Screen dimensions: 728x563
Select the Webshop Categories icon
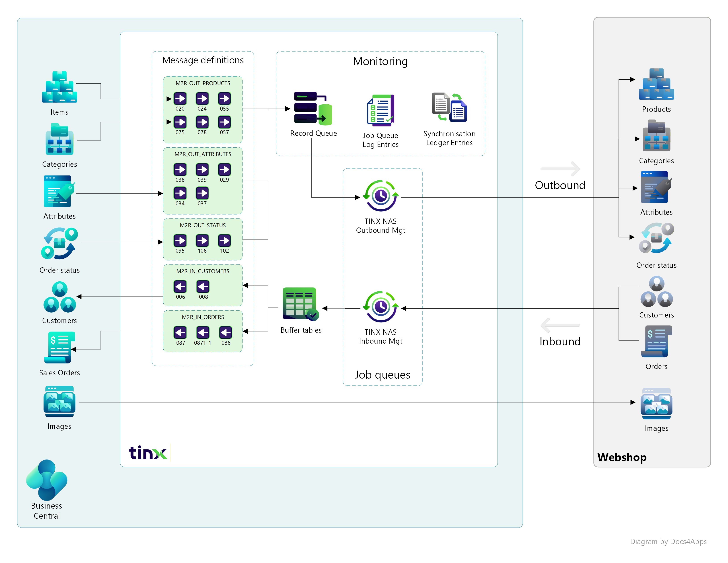(656, 136)
